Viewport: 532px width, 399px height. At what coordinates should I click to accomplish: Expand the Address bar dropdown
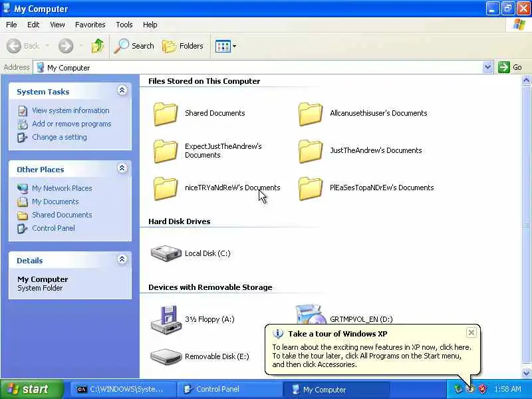click(x=487, y=67)
